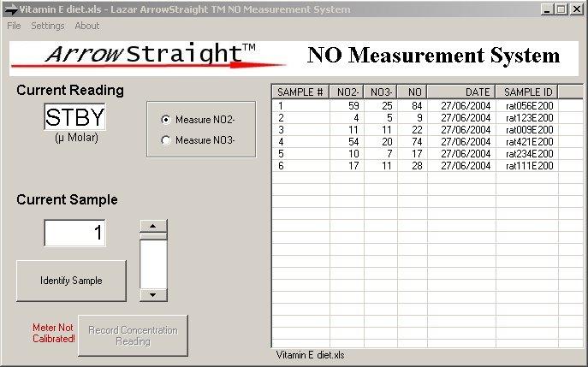This screenshot has width=588, height=367.
Task: Click the scrollbar down arrow next to Current Sample
Action: pos(153,295)
